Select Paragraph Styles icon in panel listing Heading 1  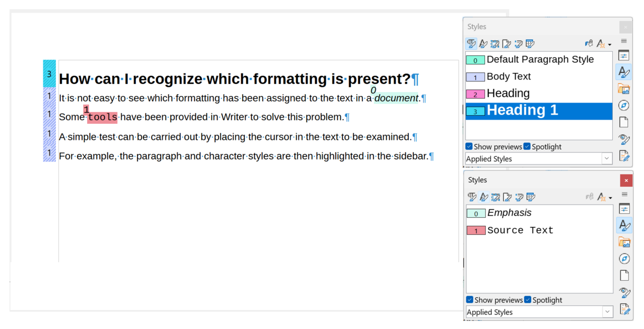click(x=471, y=43)
